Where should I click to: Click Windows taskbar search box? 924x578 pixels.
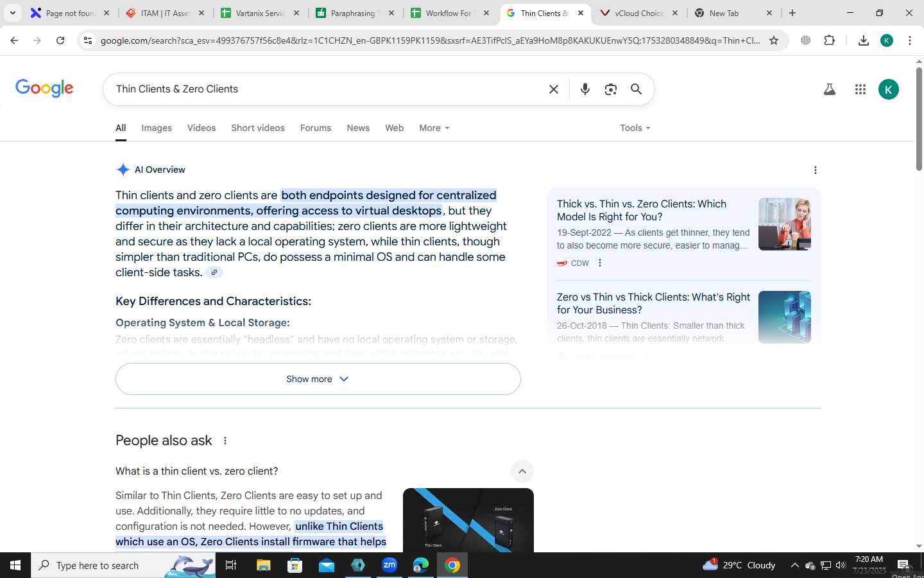click(123, 565)
